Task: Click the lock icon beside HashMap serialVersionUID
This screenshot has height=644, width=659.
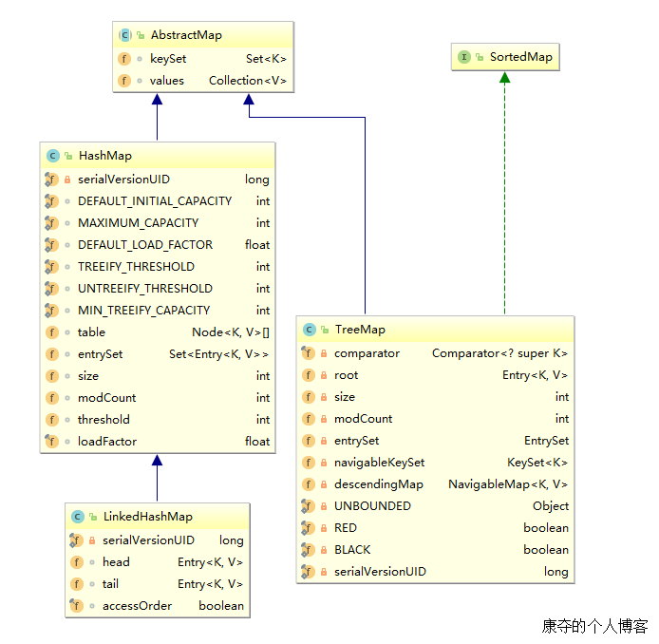Action: pos(67,180)
